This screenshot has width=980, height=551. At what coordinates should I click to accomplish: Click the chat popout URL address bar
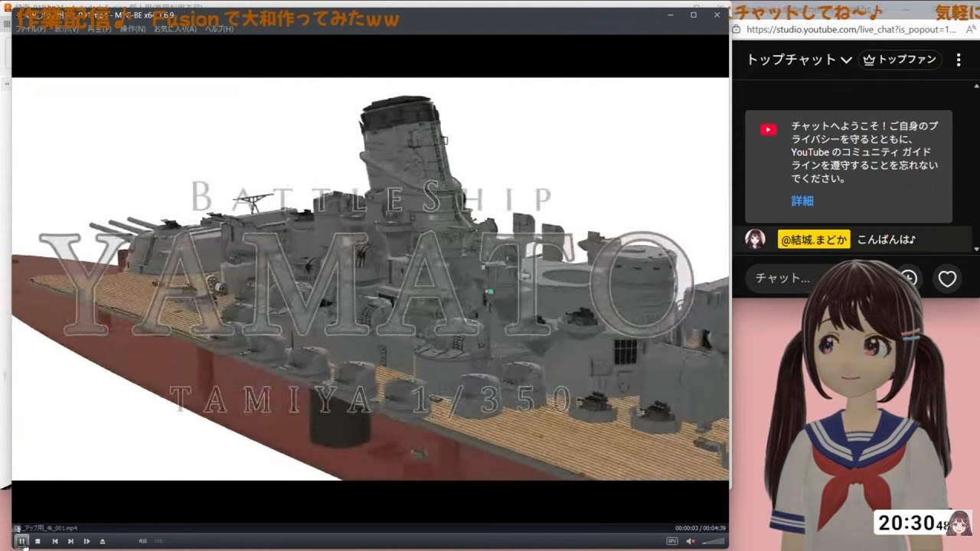pos(851,29)
